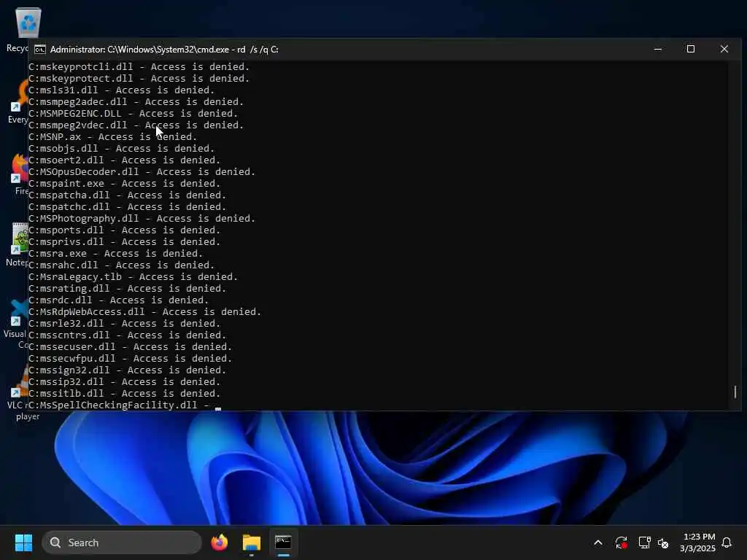Click the sync update tray icon
Screen dimensions: 747x560
(622, 542)
